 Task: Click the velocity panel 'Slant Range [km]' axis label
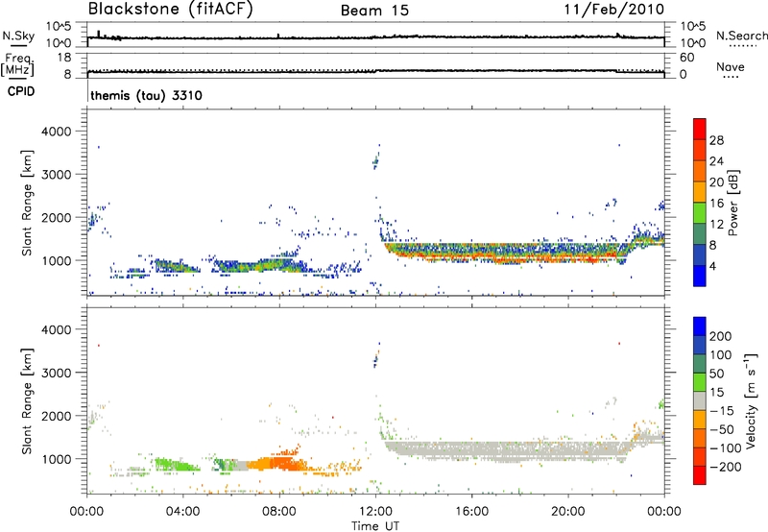coord(27,400)
